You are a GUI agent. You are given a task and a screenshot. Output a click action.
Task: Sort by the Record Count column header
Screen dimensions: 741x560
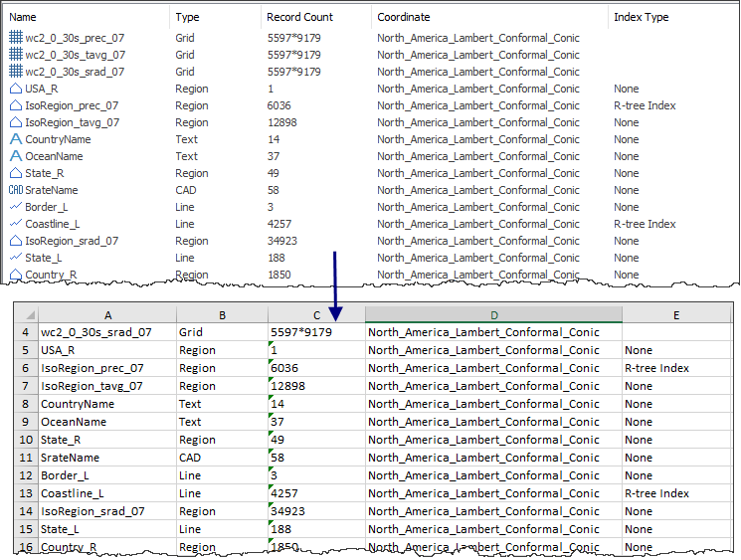click(299, 17)
